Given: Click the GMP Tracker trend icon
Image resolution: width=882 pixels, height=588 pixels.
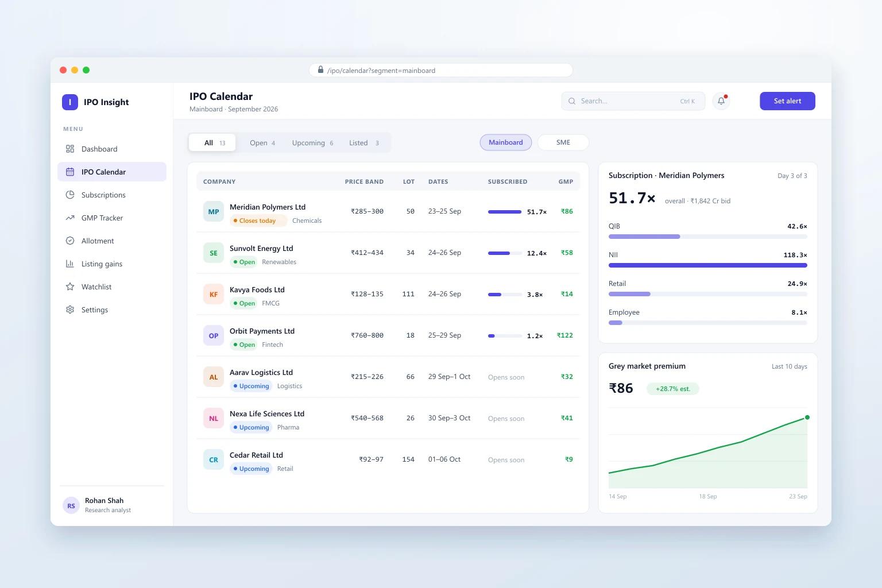Looking at the screenshot, I should 70,218.
